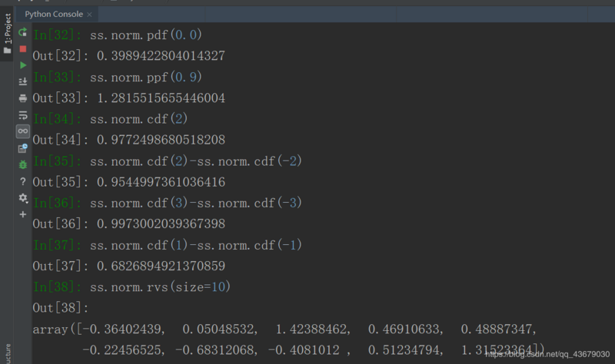The height and width of the screenshot is (364, 615).
Task: Click array value -0.68312068
Action: coord(215,350)
